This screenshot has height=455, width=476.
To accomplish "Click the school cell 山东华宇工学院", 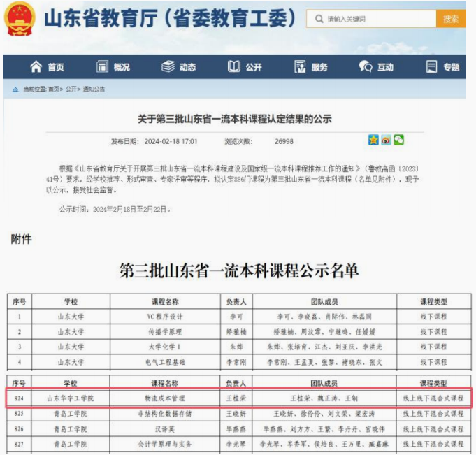I will pos(71,398).
